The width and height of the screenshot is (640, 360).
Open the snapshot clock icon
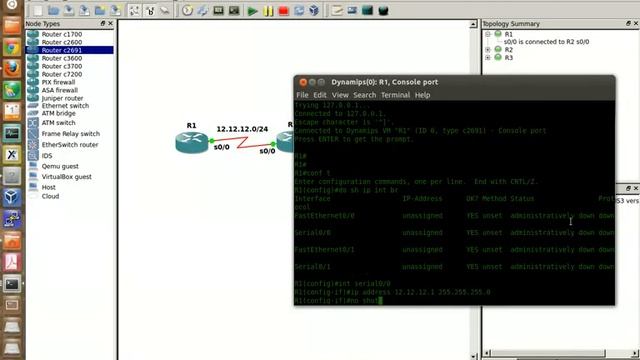[x=187, y=11]
